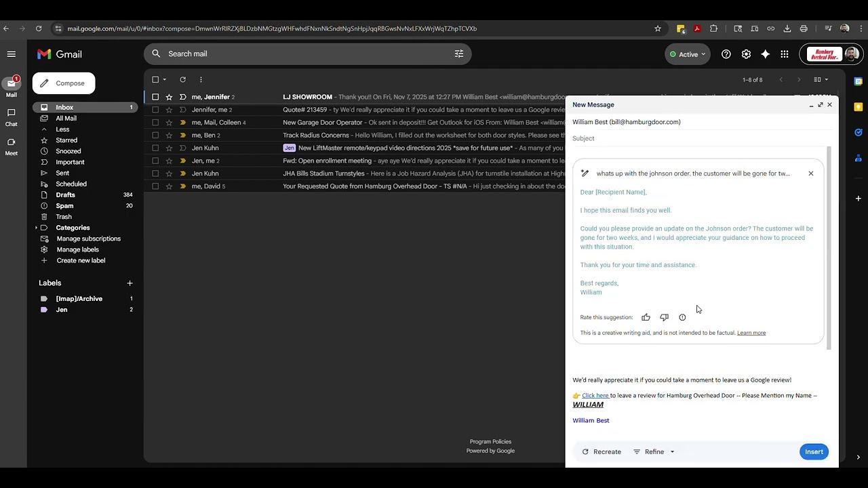Open the select dropdown arrow beside checkbox
Viewport: 868px width, 488px height.
click(x=164, y=80)
